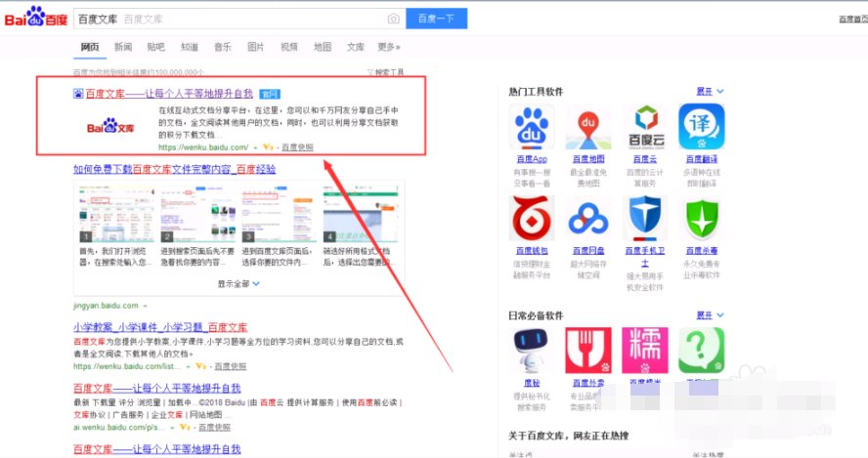This screenshot has height=458, width=868.
Task: Select the 网页 tab
Action: click(x=90, y=47)
